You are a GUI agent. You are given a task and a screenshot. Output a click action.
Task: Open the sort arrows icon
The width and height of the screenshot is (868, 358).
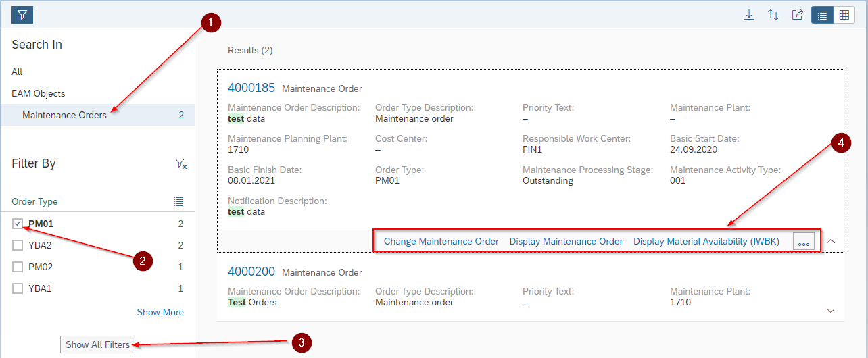(x=773, y=15)
